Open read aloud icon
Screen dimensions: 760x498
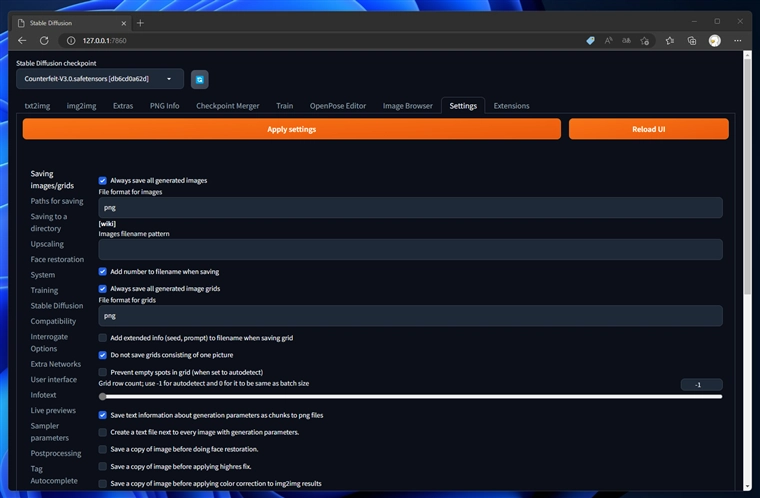(608, 41)
